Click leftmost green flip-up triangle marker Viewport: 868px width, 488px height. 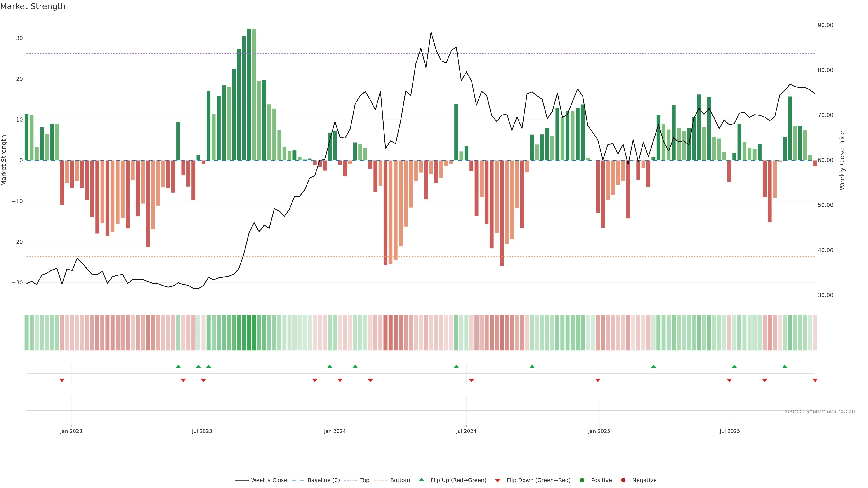178,366
